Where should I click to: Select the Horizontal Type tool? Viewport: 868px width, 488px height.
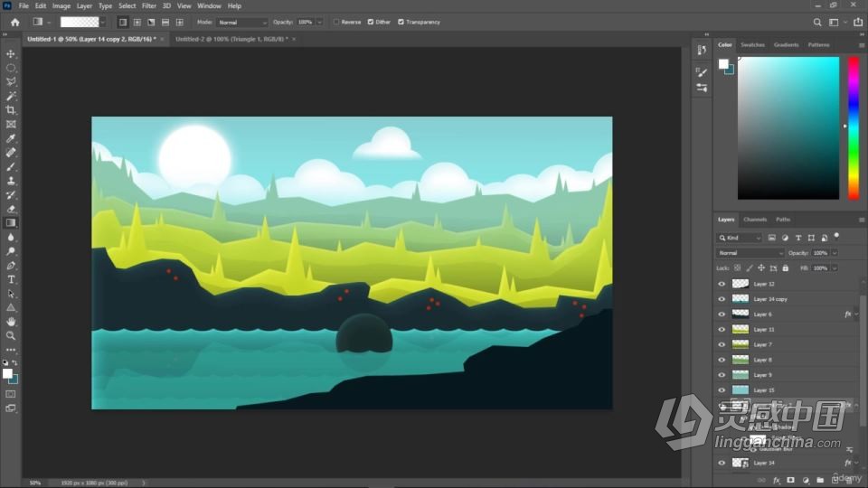(11, 279)
